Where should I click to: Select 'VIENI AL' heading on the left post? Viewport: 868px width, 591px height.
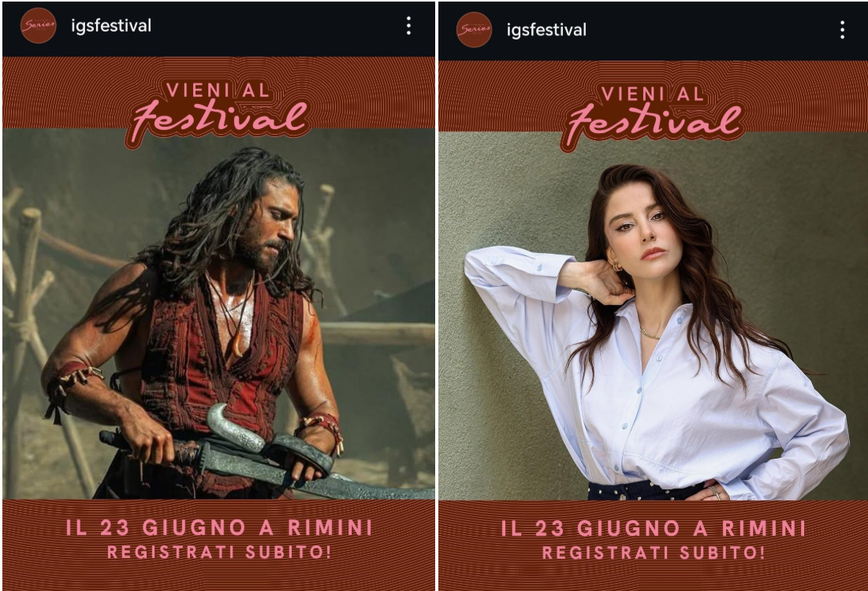(x=218, y=90)
